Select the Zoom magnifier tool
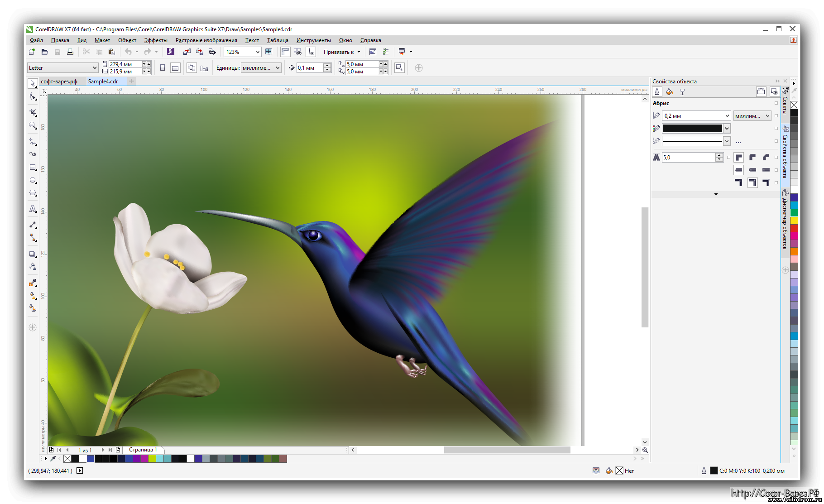 click(x=33, y=126)
